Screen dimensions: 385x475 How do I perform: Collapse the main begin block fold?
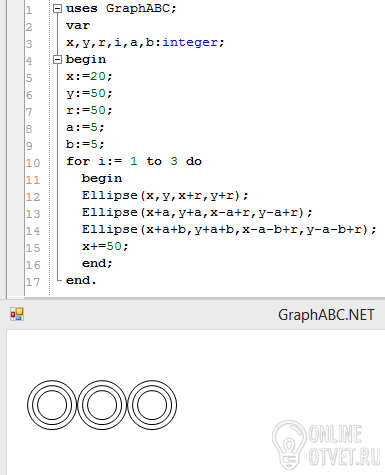[58, 60]
